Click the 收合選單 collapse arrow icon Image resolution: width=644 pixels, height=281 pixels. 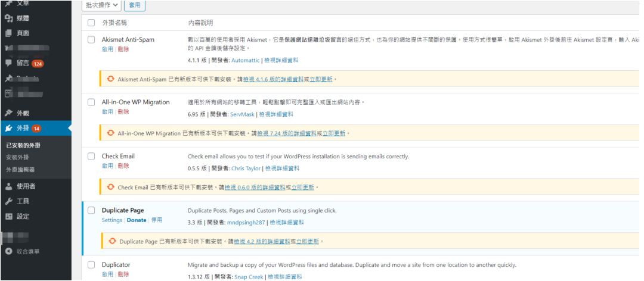8,251
